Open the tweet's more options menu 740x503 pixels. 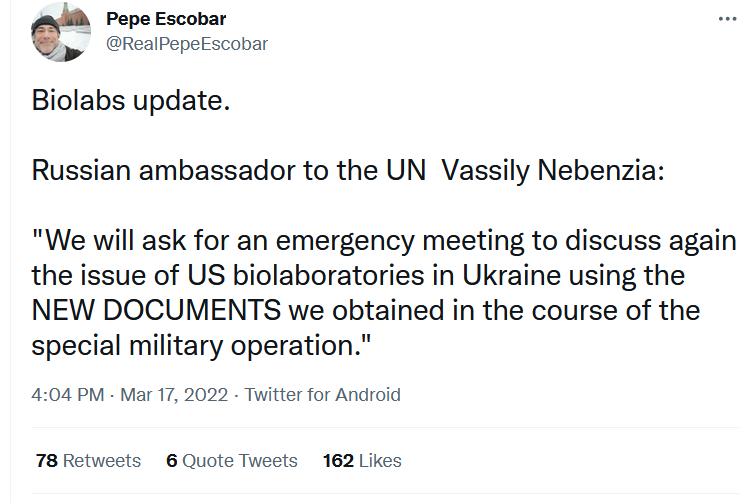tap(727, 20)
